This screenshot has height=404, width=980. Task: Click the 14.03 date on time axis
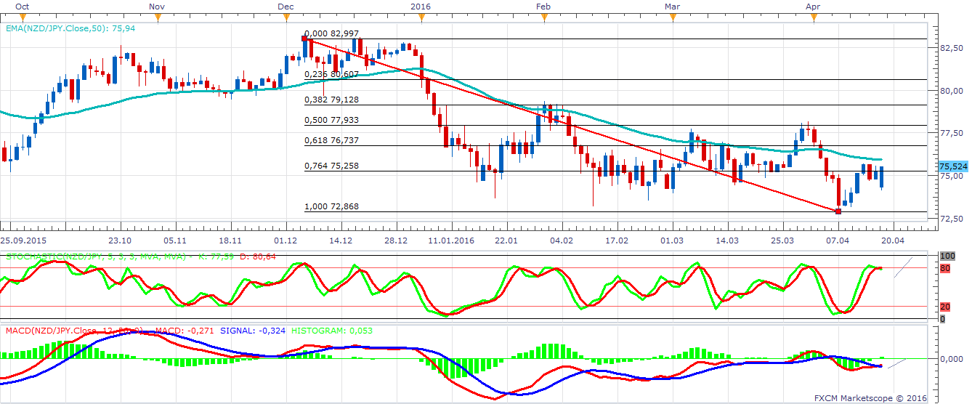pyautogui.click(x=726, y=240)
